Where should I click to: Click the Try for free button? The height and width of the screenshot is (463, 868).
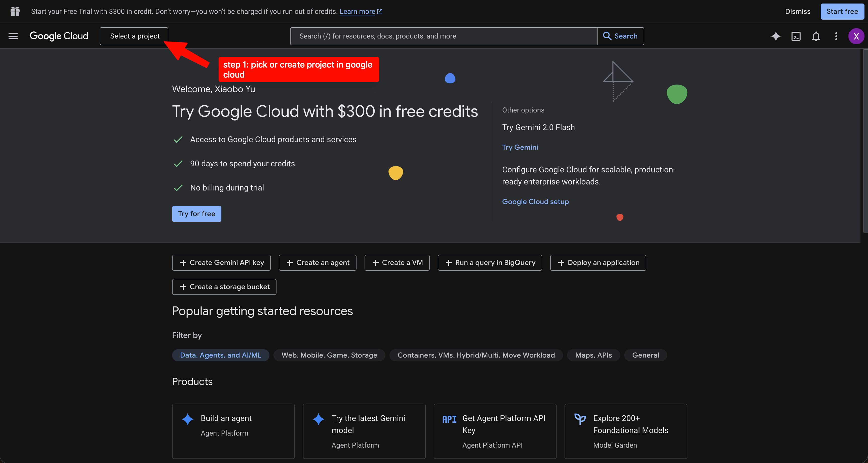(x=196, y=214)
